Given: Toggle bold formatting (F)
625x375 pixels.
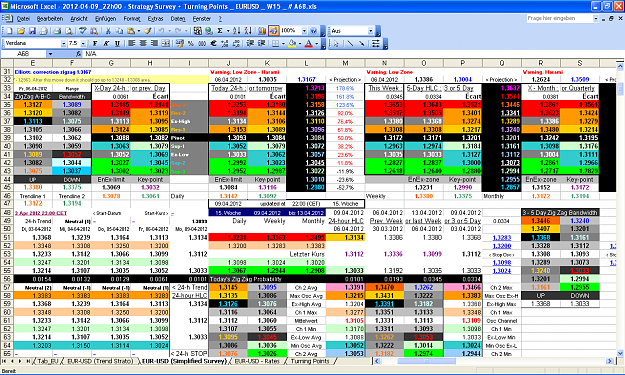Looking at the screenshot, I should point(95,43).
